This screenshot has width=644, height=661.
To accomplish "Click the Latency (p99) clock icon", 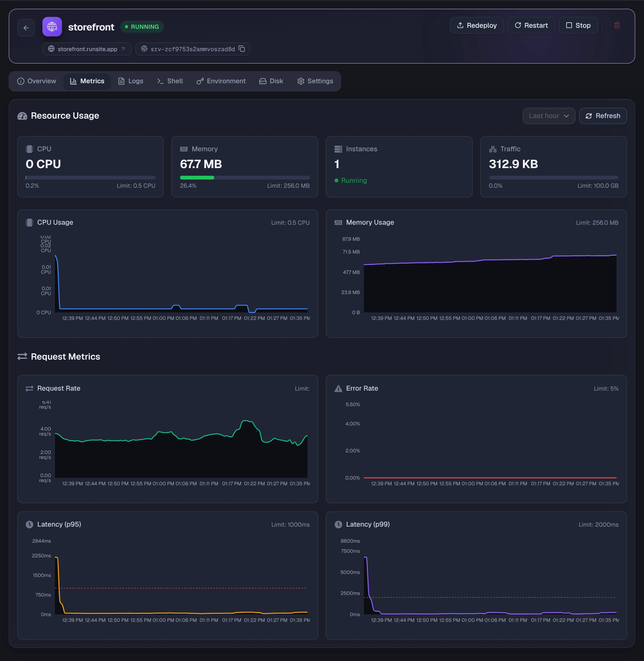I will 338,524.
